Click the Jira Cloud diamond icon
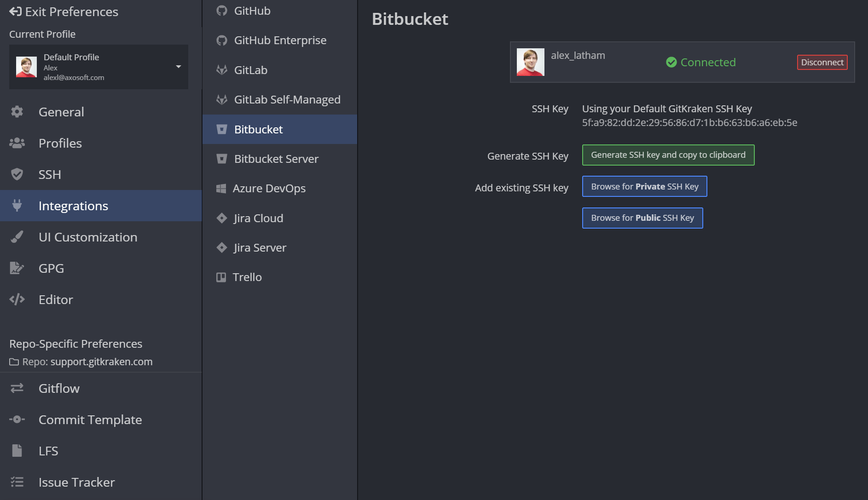The height and width of the screenshot is (500, 868). (222, 218)
